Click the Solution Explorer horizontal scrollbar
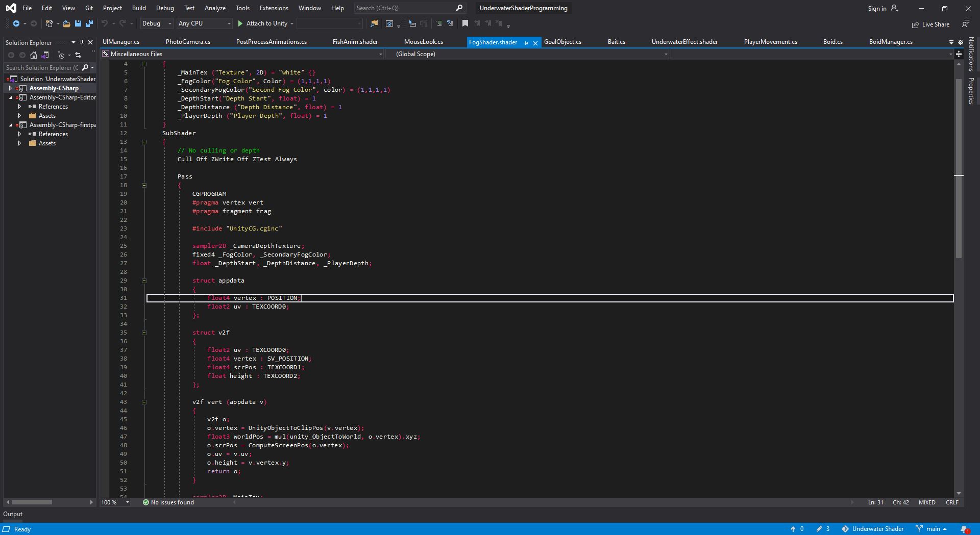980x535 pixels. pos(32,502)
